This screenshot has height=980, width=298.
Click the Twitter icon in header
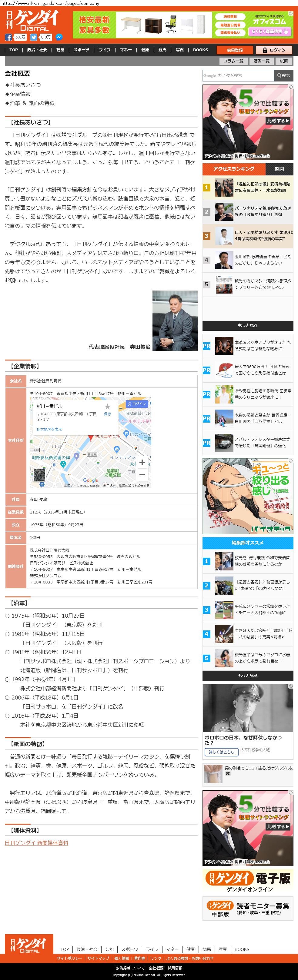tap(34, 37)
